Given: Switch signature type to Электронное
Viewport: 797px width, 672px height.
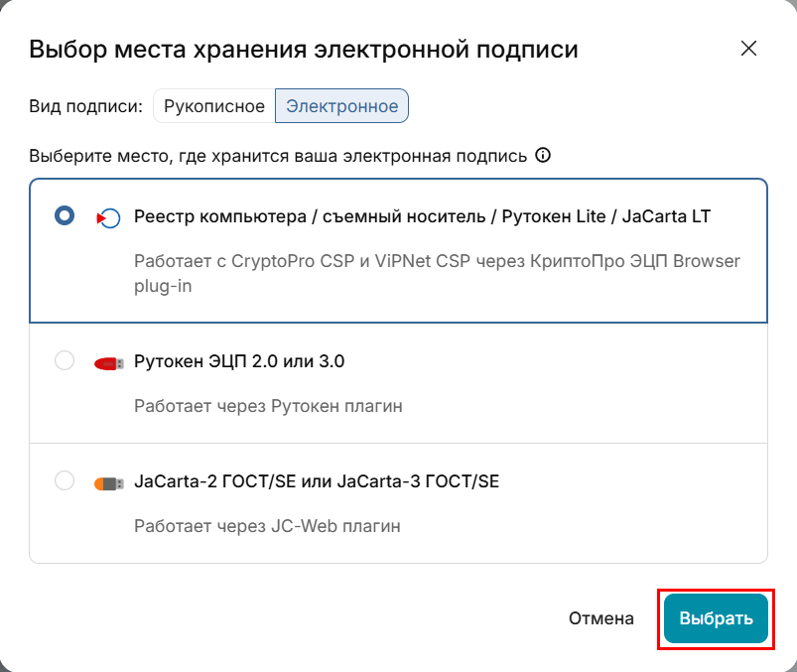Looking at the screenshot, I should point(341,106).
